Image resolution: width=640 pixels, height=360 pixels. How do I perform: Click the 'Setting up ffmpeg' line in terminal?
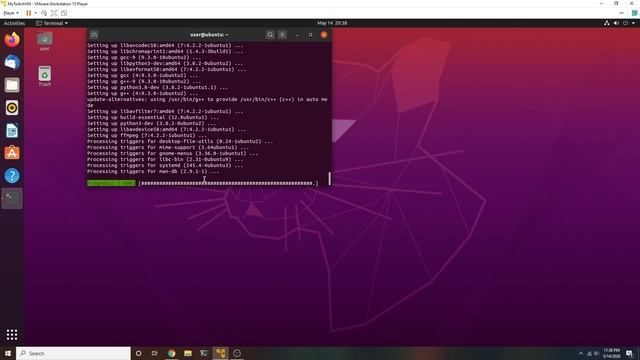(147, 135)
